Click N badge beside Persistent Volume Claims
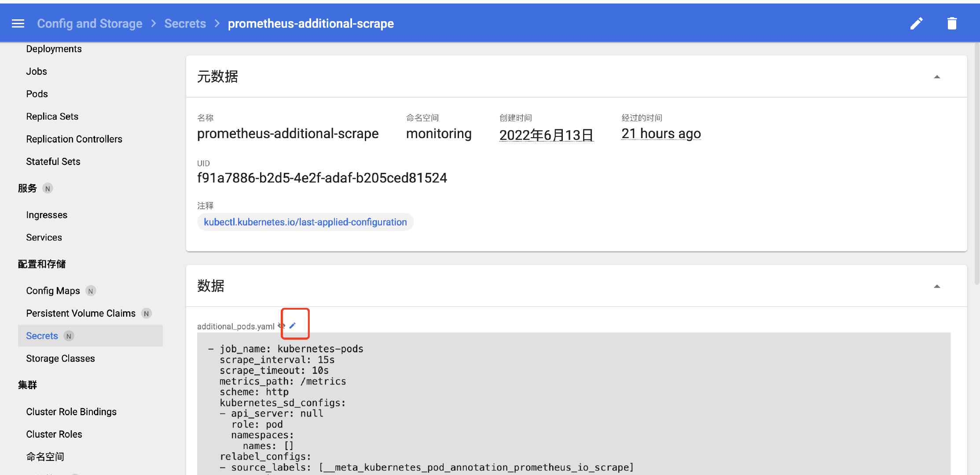 pyautogui.click(x=146, y=313)
